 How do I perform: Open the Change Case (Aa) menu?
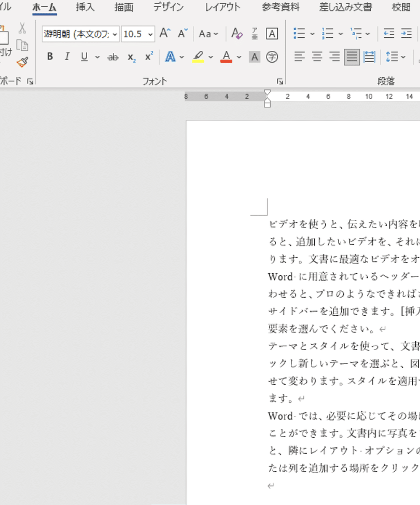click(208, 34)
